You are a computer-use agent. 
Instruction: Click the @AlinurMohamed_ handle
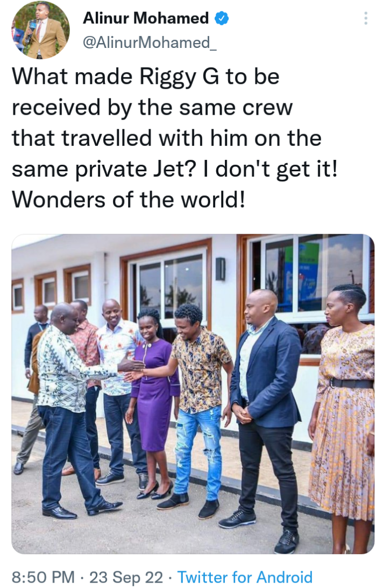(149, 43)
